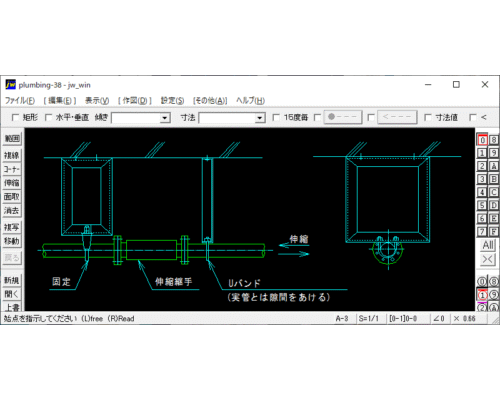Viewport: 500px width, 400px height.
Task: Select layer 9 button
Action: coord(494,153)
